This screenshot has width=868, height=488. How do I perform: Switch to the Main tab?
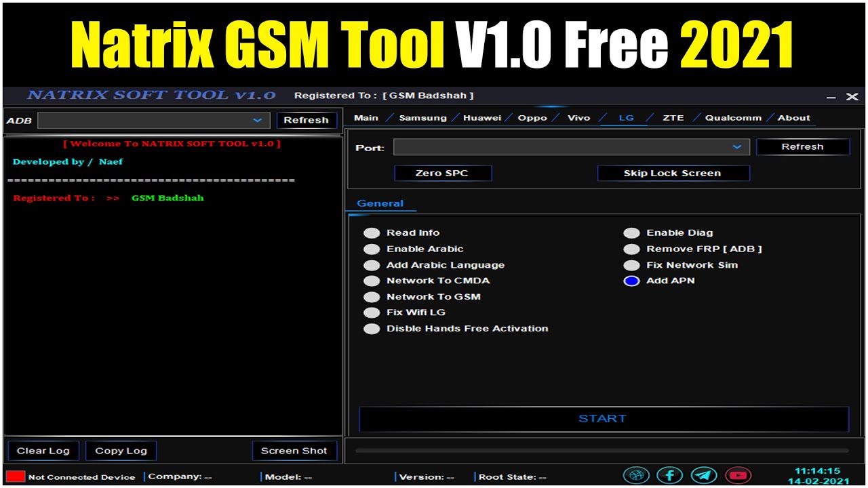coord(366,118)
